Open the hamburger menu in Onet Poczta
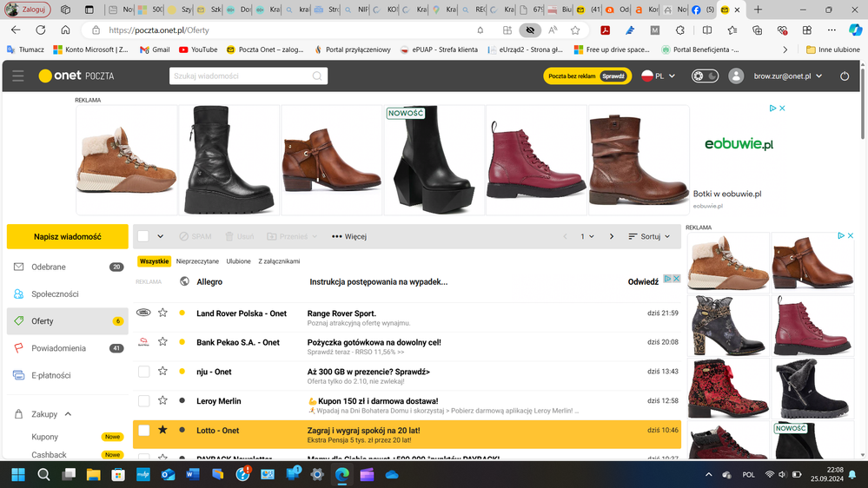Image resolution: width=868 pixels, height=488 pixels. pos(17,76)
